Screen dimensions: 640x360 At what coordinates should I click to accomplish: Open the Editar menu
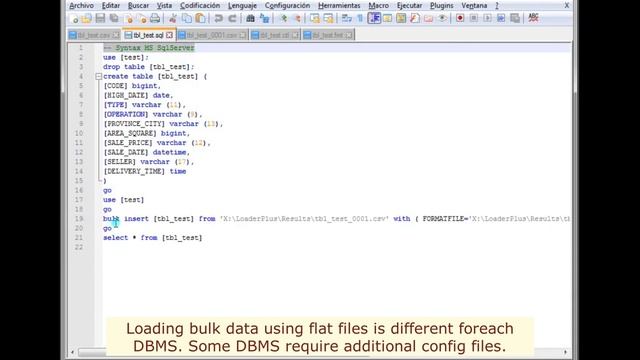111,6
